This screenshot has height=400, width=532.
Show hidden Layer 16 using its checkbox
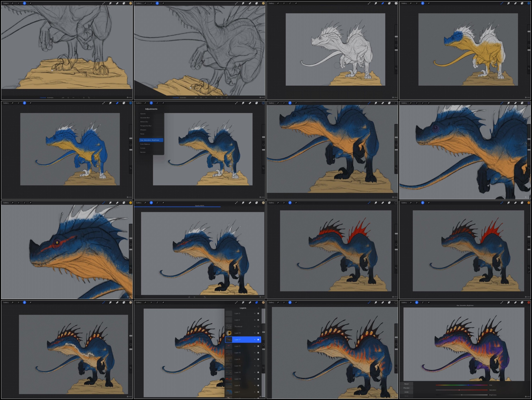click(x=258, y=366)
